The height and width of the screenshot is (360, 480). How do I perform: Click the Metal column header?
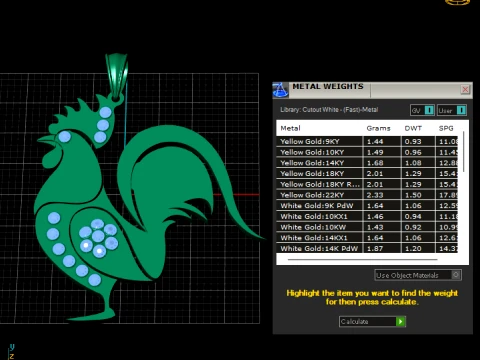[290, 128]
